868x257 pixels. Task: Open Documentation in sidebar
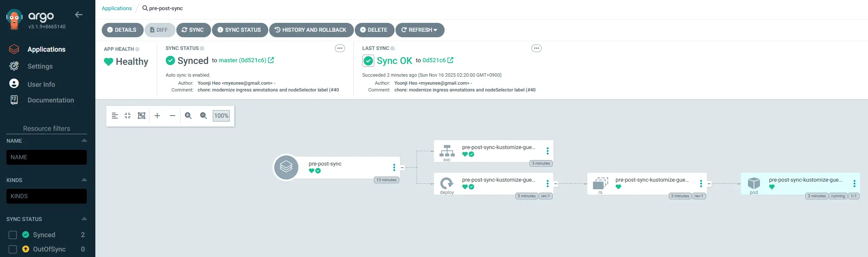click(x=50, y=100)
